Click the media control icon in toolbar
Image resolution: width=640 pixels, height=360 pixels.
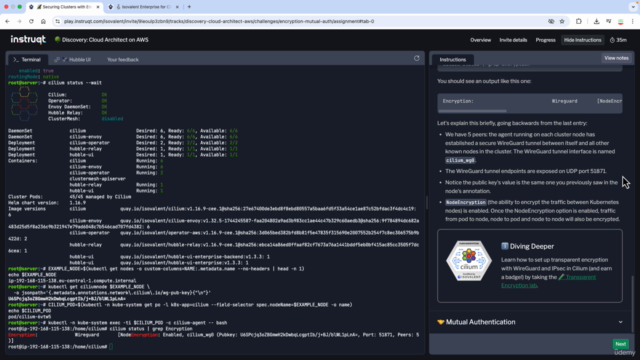pyautogui.click(x=609, y=21)
